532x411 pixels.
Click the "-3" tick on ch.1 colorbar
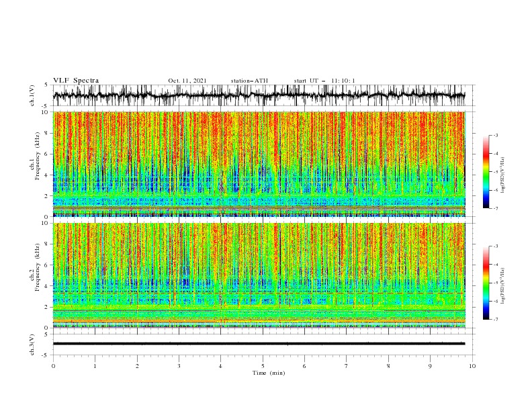pos(495,135)
